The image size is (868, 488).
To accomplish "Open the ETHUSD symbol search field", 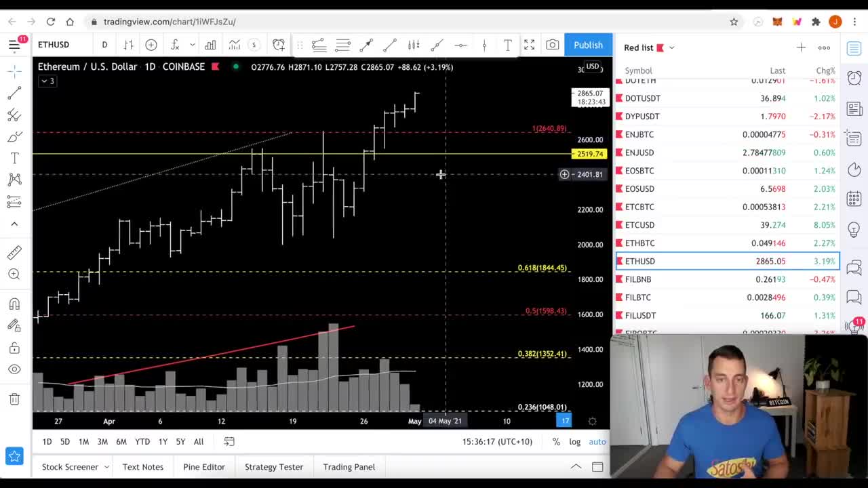I will 54,45.
